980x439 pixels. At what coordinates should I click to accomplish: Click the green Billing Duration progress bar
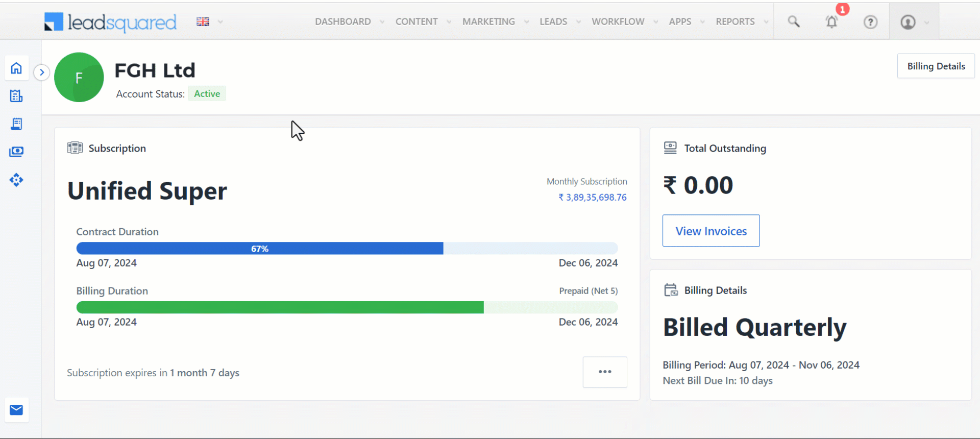pos(347,307)
